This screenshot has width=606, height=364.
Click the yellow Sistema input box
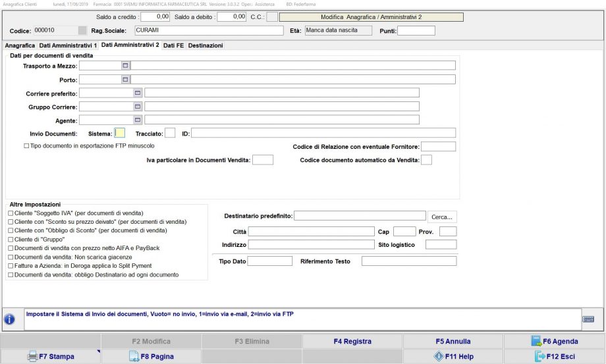119,133
